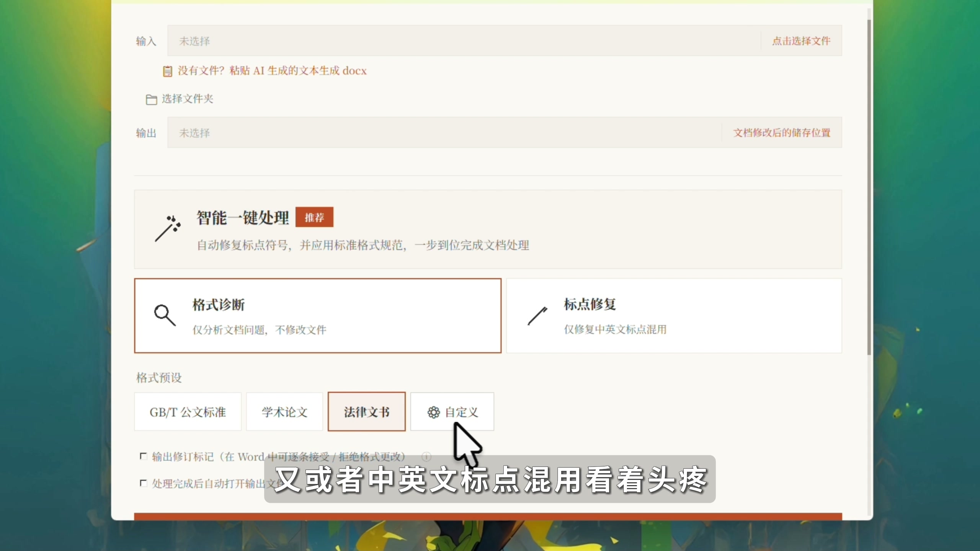This screenshot has width=980, height=551.
Task: Click the 自动修复标点符号 description line
Action: tap(363, 245)
